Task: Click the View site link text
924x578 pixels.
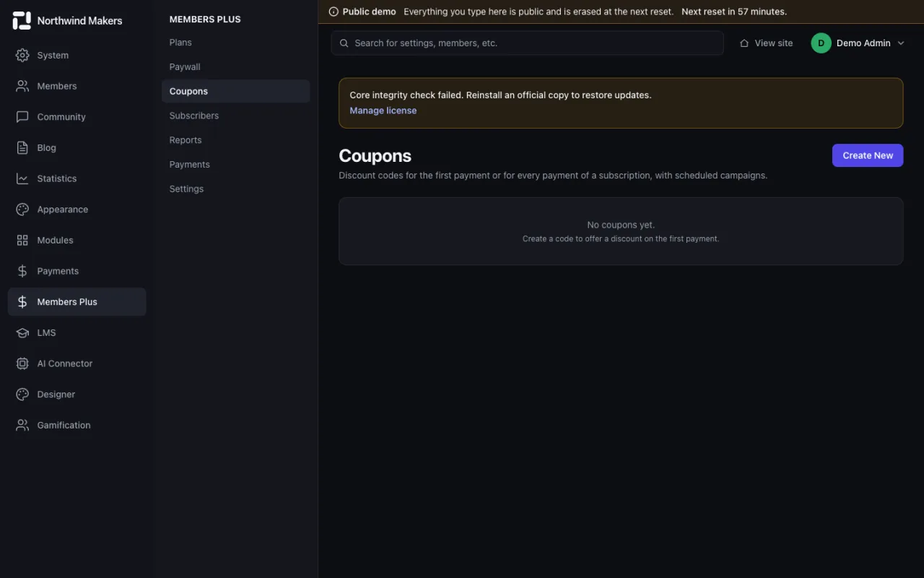Action: point(774,43)
